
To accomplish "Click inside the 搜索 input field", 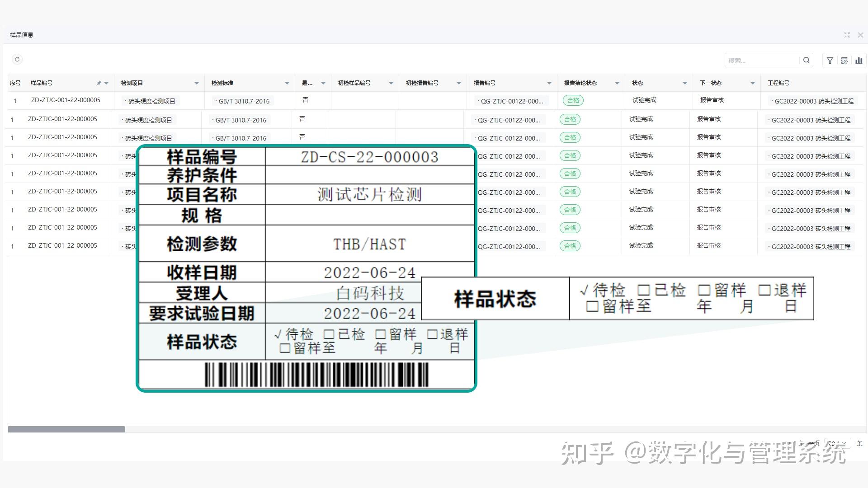I will [764, 60].
